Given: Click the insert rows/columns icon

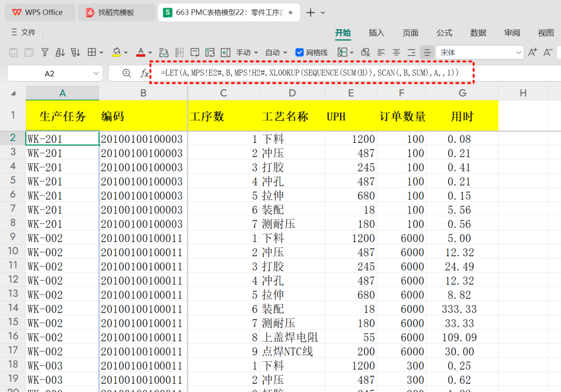Looking at the screenshot, I should (163, 53).
